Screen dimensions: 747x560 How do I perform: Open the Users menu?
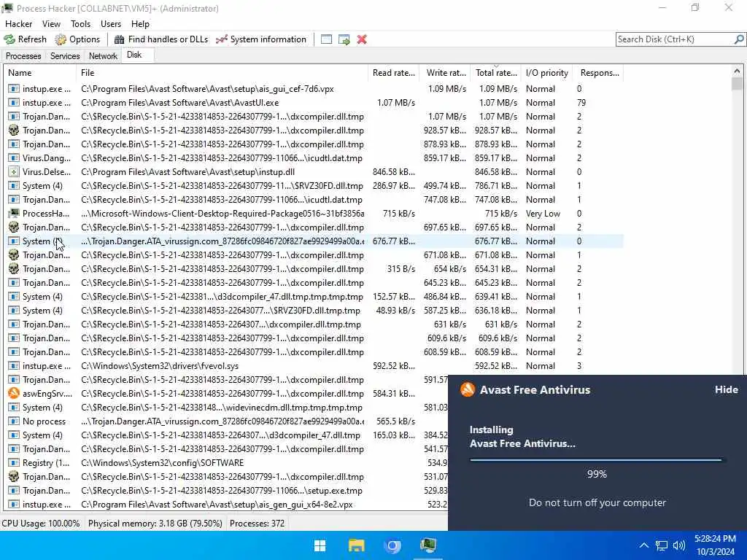pyautogui.click(x=111, y=24)
